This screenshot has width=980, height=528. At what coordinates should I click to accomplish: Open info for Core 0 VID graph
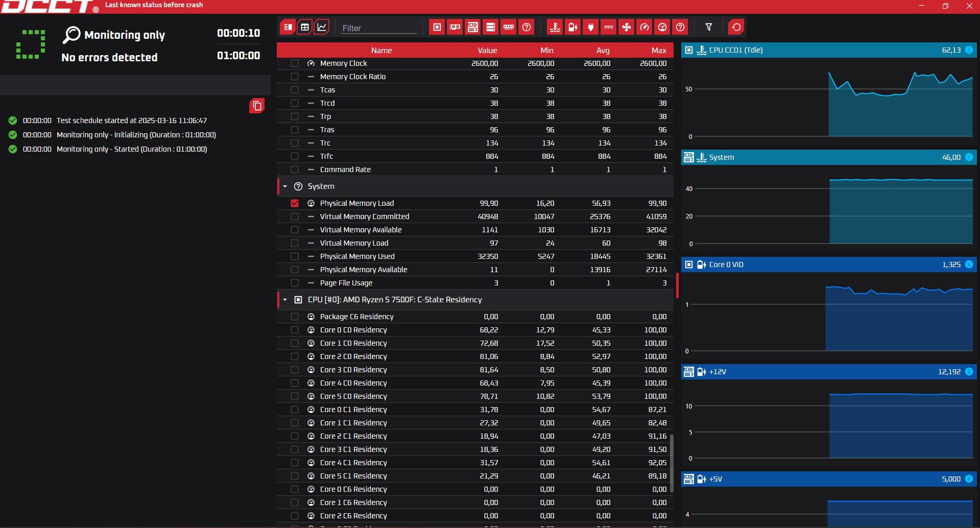[969, 265]
